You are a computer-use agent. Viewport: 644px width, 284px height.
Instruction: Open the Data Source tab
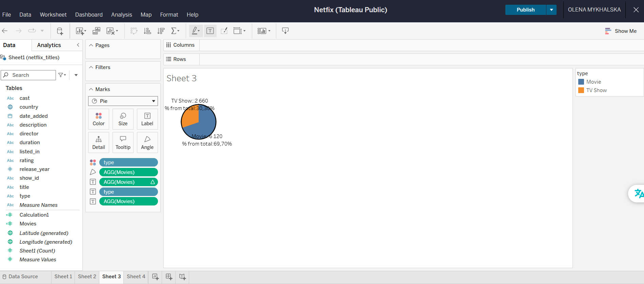click(20, 277)
